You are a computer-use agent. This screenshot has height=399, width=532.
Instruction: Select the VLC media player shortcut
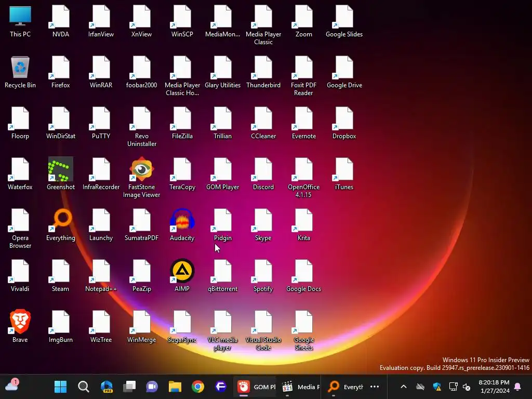click(222, 330)
